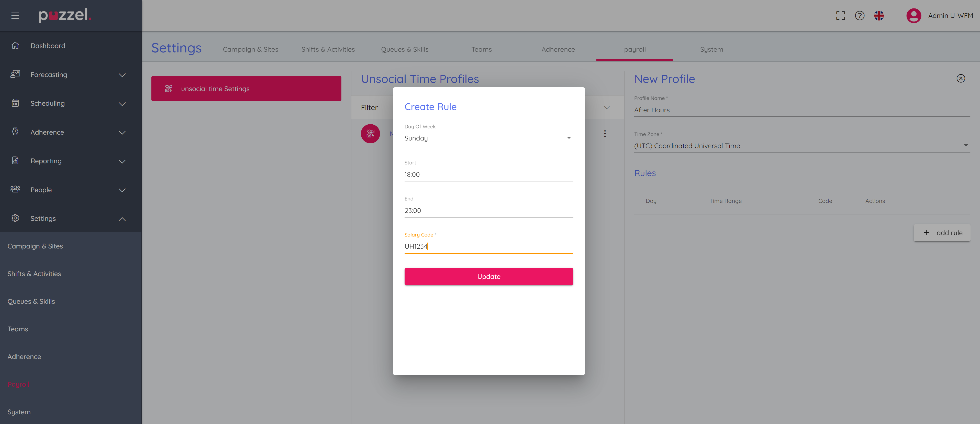
Task: Switch to the System tab
Action: coord(711,49)
